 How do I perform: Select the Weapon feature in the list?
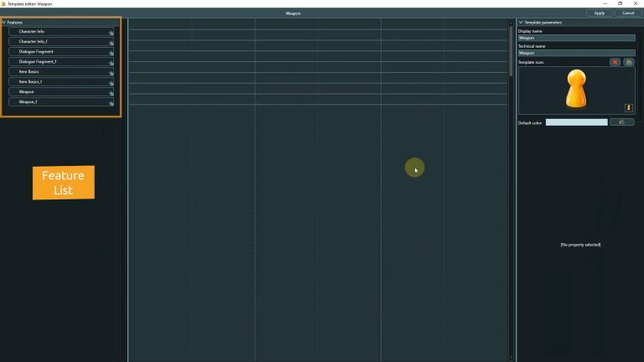tap(61, 92)
